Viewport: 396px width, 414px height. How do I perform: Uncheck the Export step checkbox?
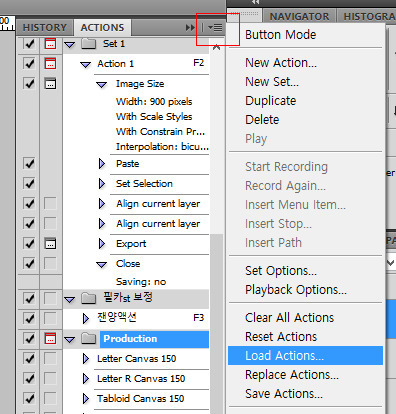29,243
